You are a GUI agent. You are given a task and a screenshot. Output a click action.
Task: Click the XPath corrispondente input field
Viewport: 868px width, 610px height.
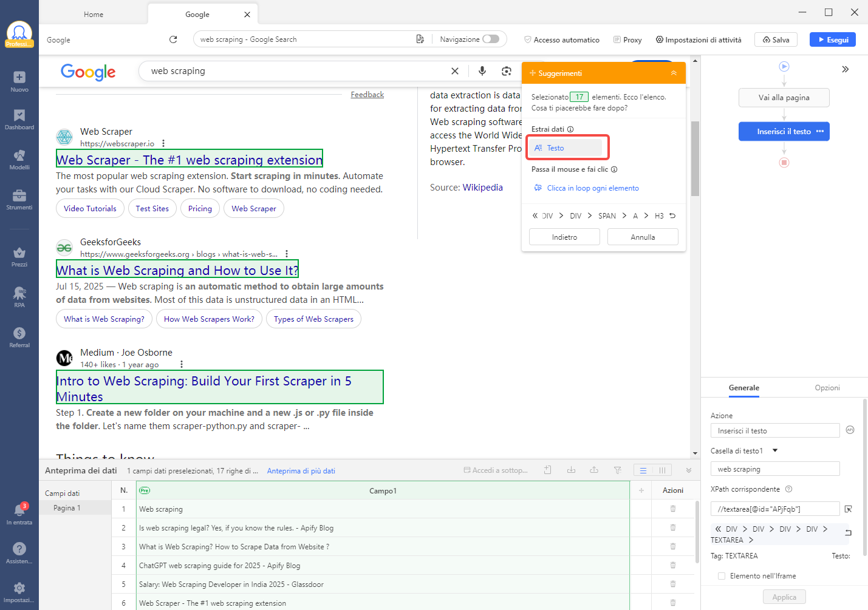click(774, 509)
